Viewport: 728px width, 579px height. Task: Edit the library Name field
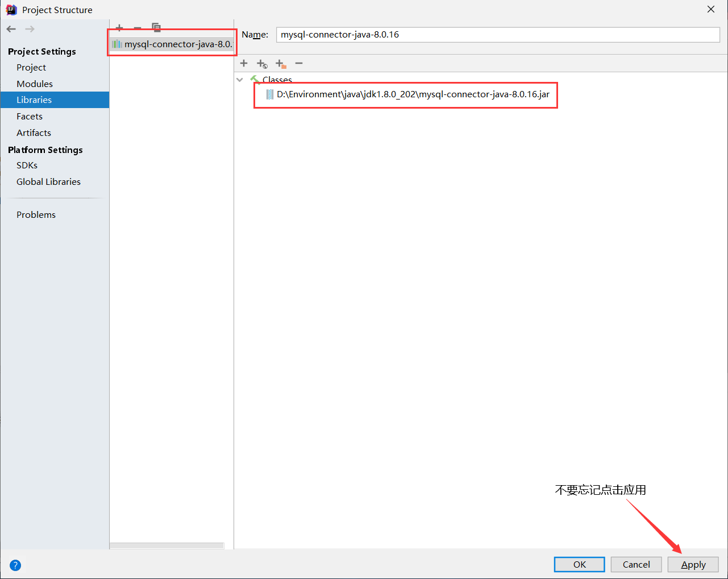(498, 35)
